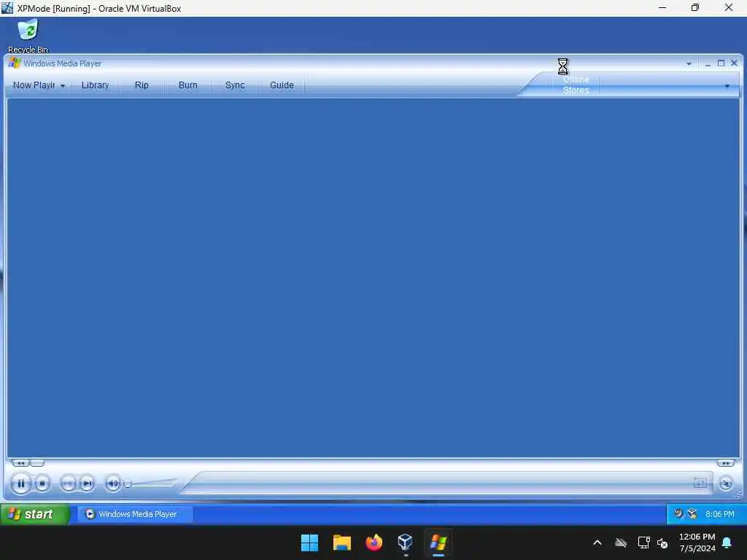The height and width of the screenshot is (560, 747).
Task: Click the XP tray clock 8:06 PM
Action: click(720, 514)
